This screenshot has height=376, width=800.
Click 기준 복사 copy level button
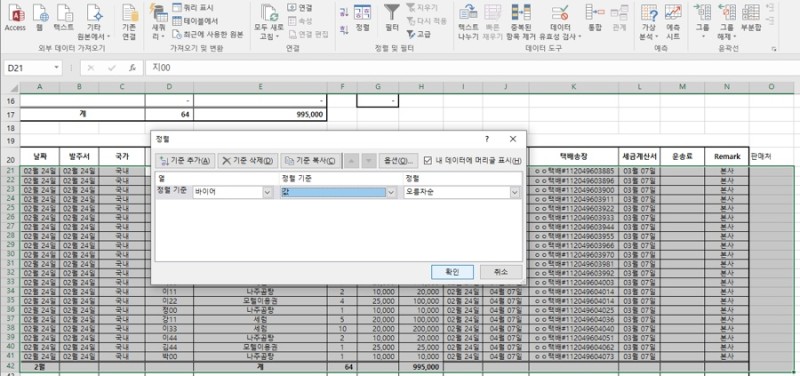310,160
